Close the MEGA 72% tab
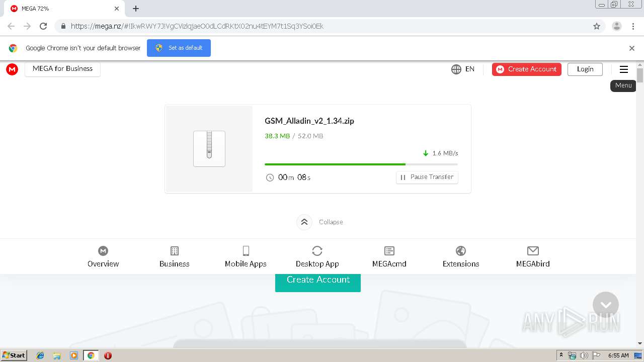This screenshot has height=362, width=644. coord(117,9)
